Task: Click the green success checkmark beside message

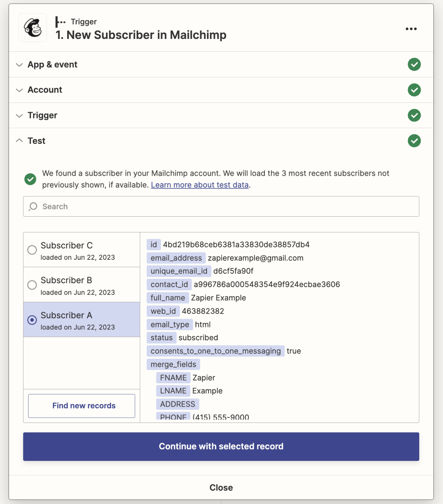Action: (x=30, y=179)
